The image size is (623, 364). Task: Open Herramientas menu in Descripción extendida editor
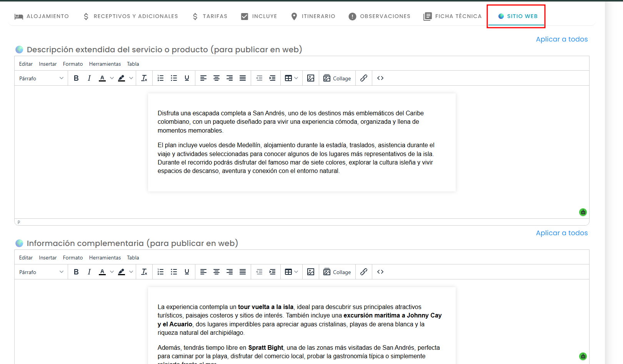pyautogui.click(x=105, y=64)
